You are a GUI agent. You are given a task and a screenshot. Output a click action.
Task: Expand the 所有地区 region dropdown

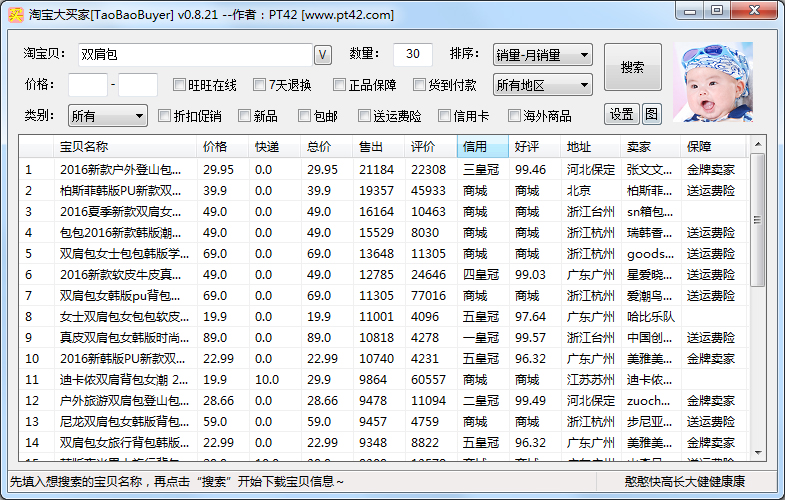coord(543,85)
